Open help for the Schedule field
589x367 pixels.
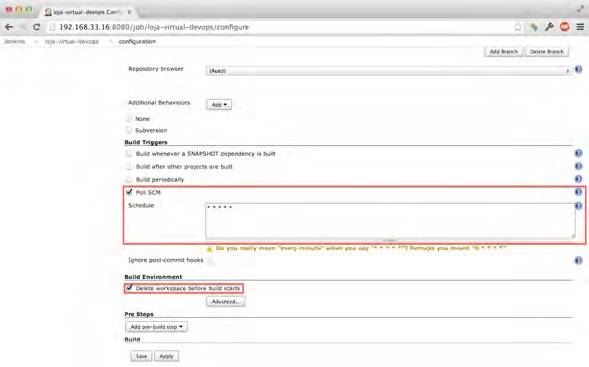tap(578, 205)
